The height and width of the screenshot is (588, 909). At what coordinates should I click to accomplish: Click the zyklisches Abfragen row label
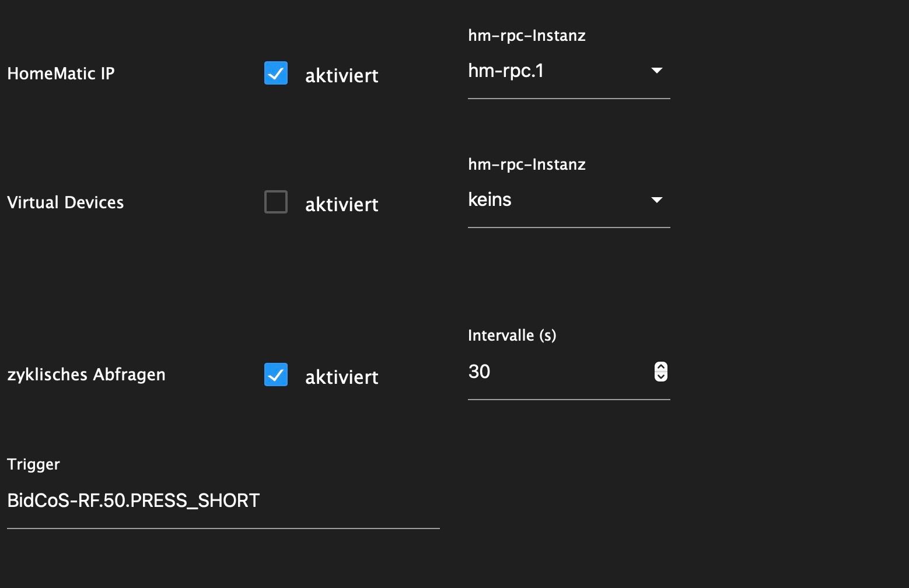86,374
